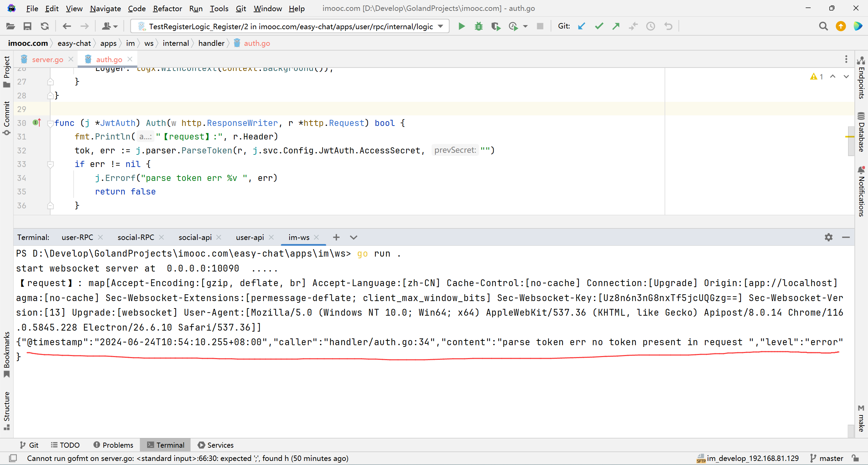Toggle Notifications tool window
The image size is (868, 465).
(861, 191)
